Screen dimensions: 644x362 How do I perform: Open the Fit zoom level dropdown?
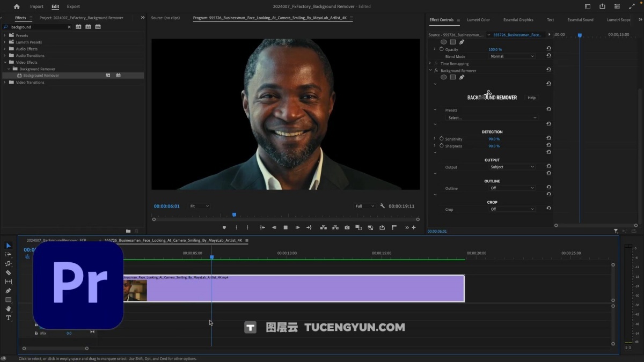(199, 206)
